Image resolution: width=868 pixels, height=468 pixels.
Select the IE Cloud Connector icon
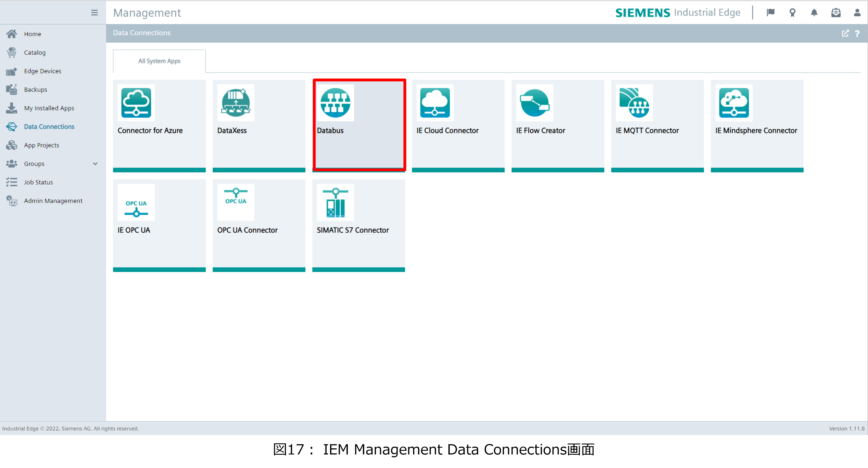tap(435, 103)
